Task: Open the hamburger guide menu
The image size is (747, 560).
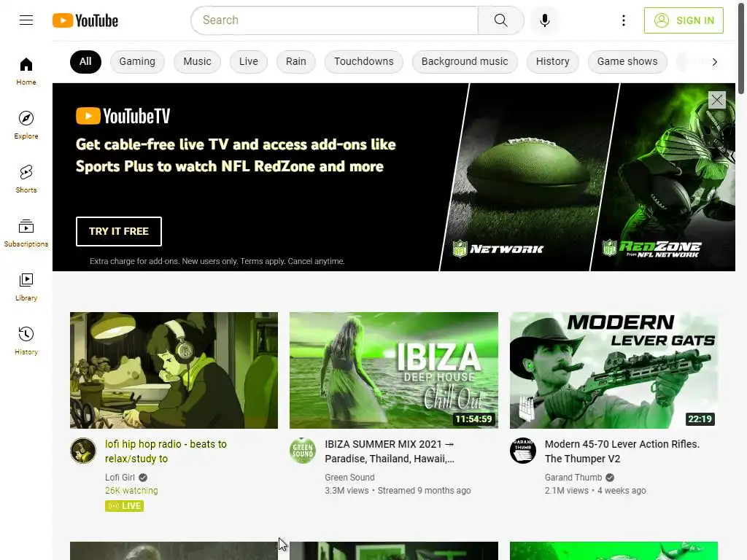Action: [26, 20]
